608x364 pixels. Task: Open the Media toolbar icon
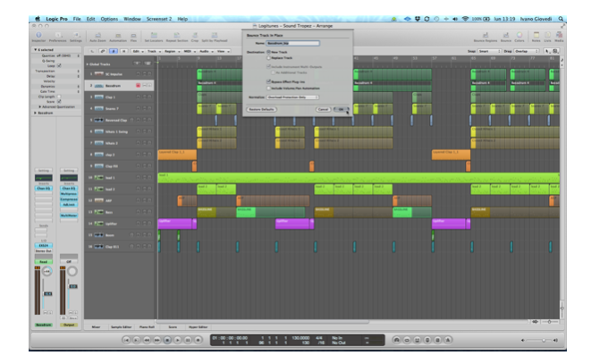click(559, 37)
